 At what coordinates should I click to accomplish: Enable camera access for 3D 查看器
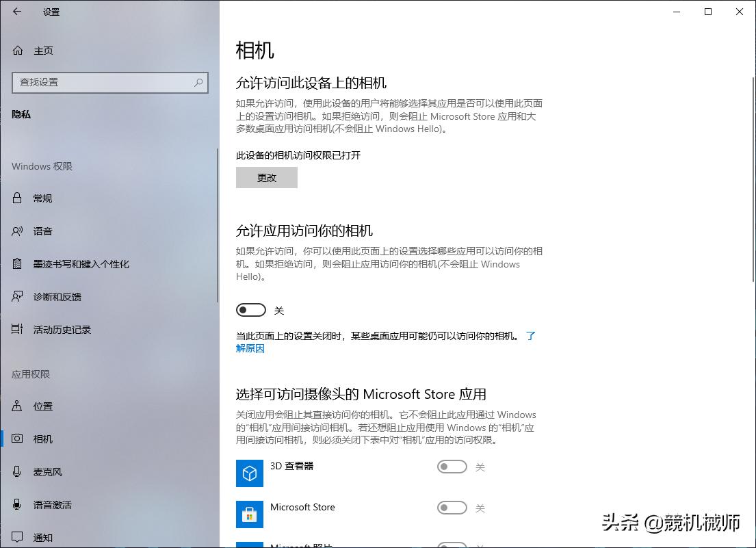tap(452, 466)
